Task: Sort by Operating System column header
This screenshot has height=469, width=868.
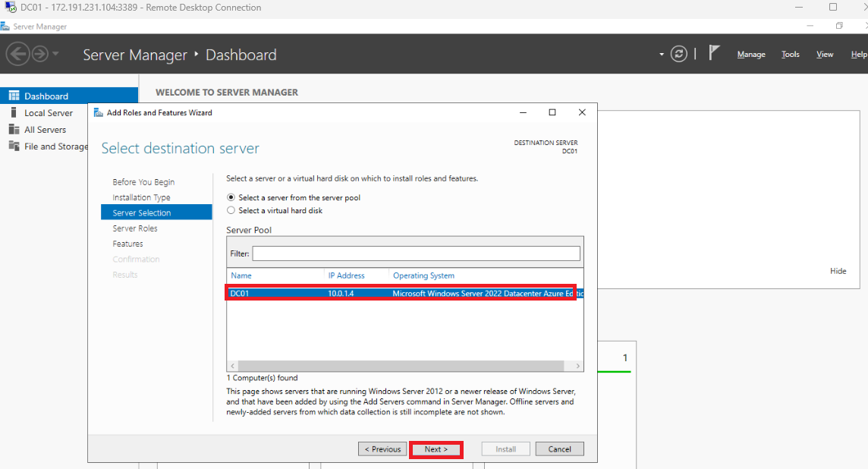Action: pos(423,275)
